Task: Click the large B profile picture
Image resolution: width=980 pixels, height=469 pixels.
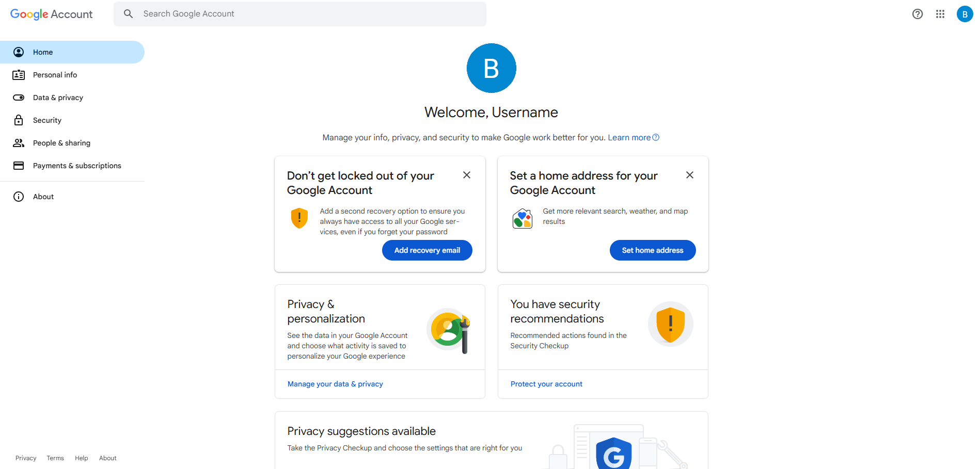Action: pyautogui.click(x=491, y=68)
